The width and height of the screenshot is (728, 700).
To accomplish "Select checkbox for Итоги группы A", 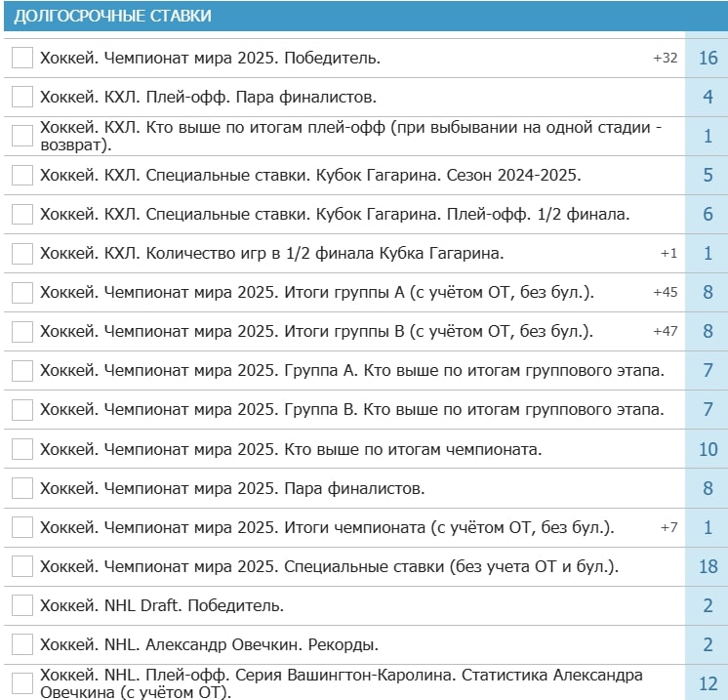I will coord(22,292).
